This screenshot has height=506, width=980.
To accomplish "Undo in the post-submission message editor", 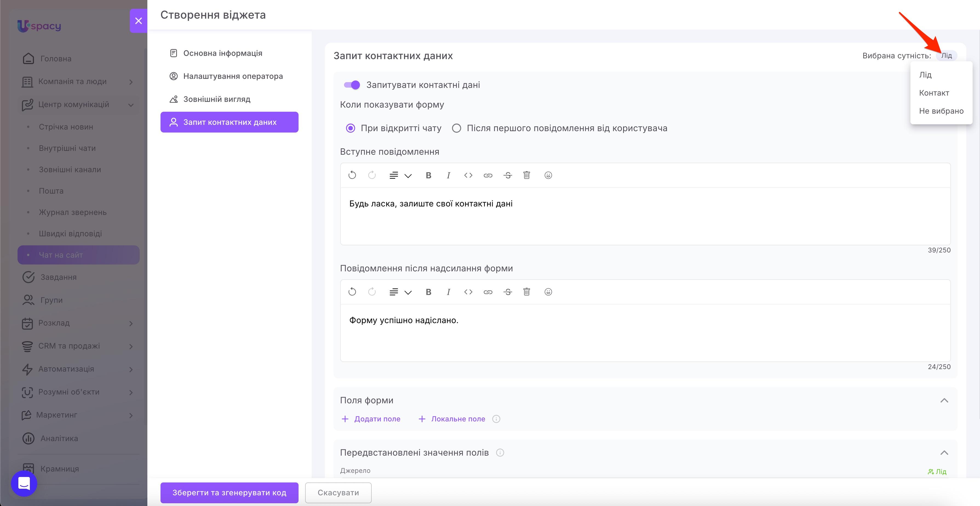I will pos(352,292).
